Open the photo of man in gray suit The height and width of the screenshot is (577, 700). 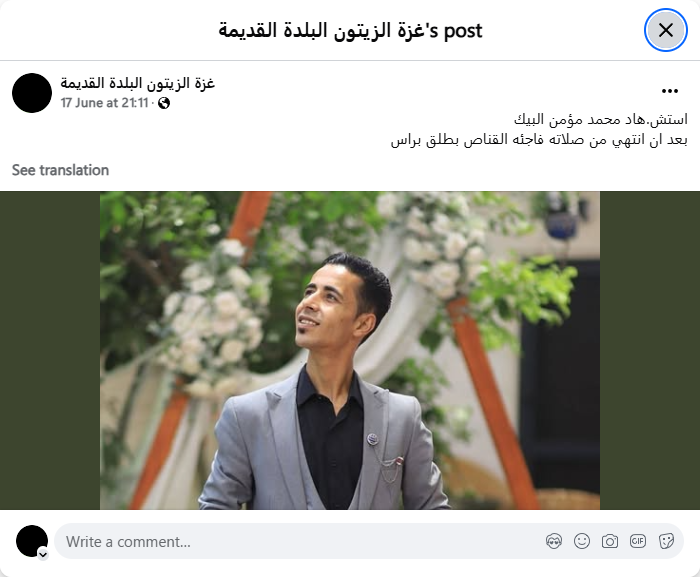(x=350, y=351)
